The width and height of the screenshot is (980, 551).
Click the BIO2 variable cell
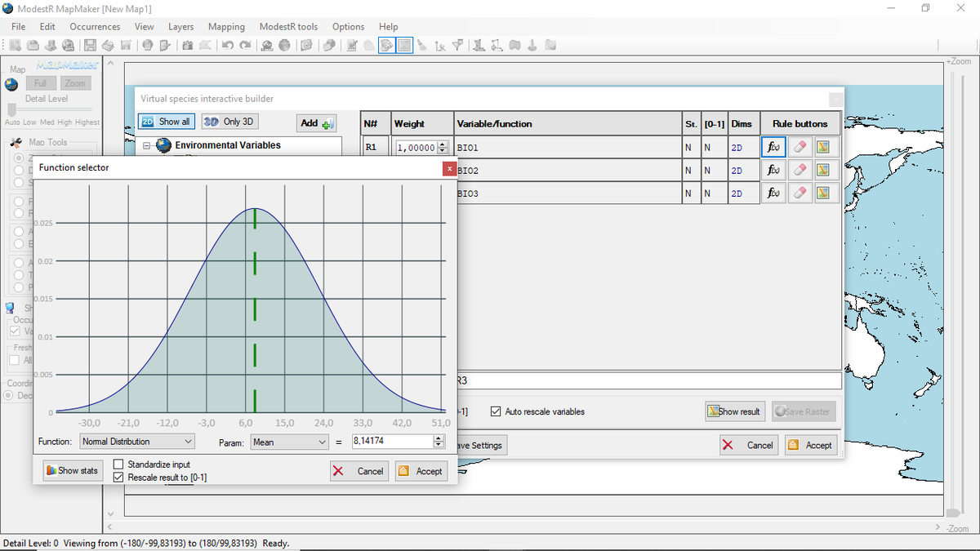568,171
